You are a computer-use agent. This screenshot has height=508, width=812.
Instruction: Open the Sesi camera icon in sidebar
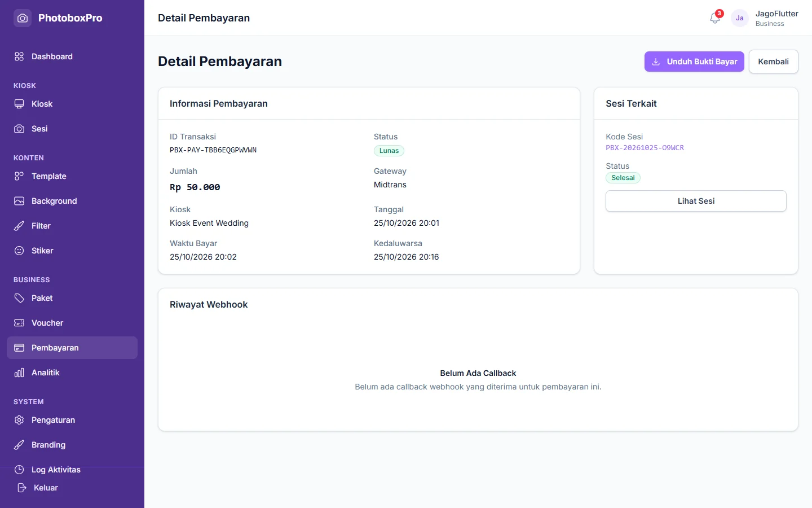(19, 129)
